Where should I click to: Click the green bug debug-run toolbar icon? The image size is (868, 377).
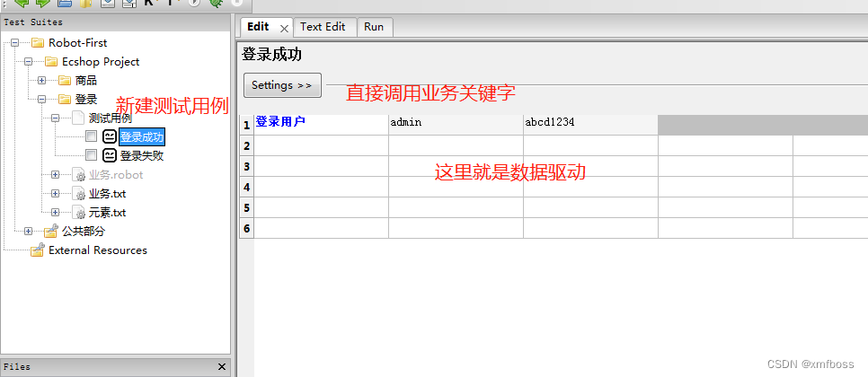click(x=216, y=3)
